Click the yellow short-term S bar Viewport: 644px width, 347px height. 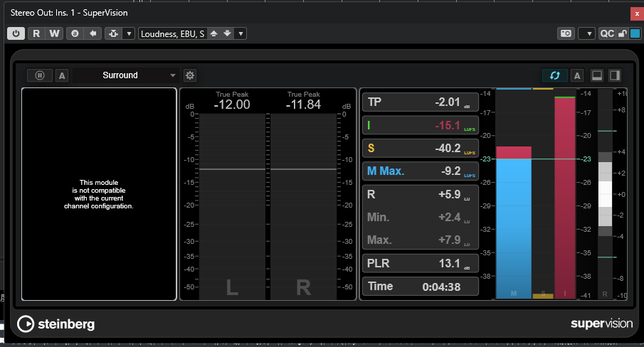coord(543,296)
